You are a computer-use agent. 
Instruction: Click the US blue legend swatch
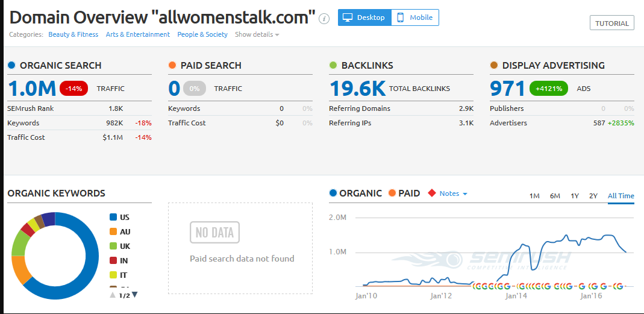[113, 217]
